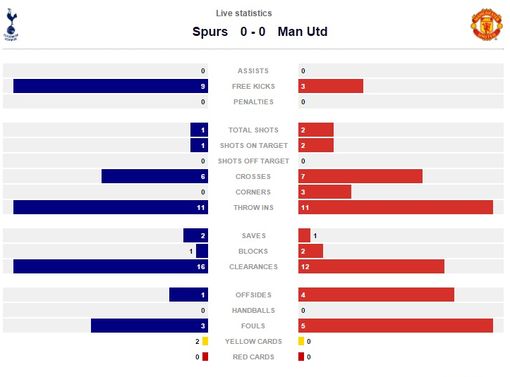Click the CLEARANCES stat label
The image size is (510, 377).
(x=253, y=267)
